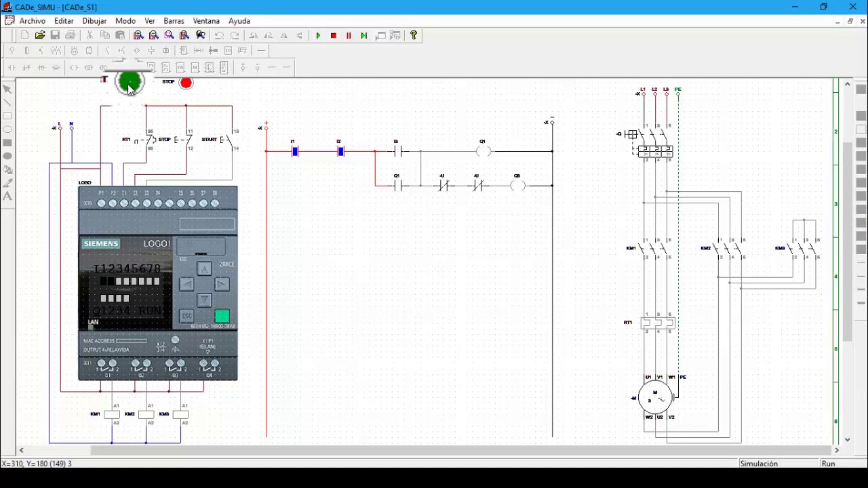
Task: Click the KM1 coil symbol below LOGO
Action: [112, 414]
